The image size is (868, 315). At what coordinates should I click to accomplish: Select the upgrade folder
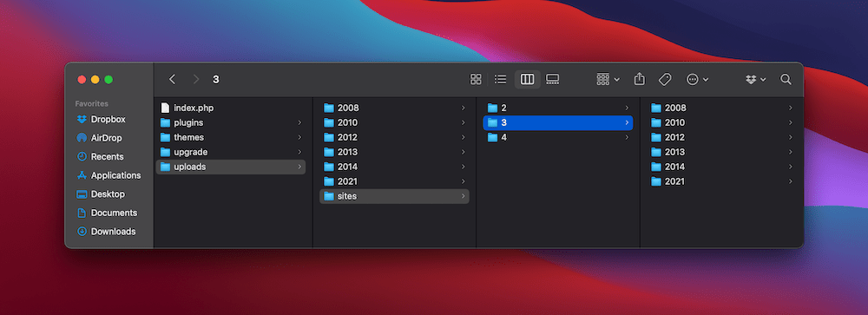point(231,152)
